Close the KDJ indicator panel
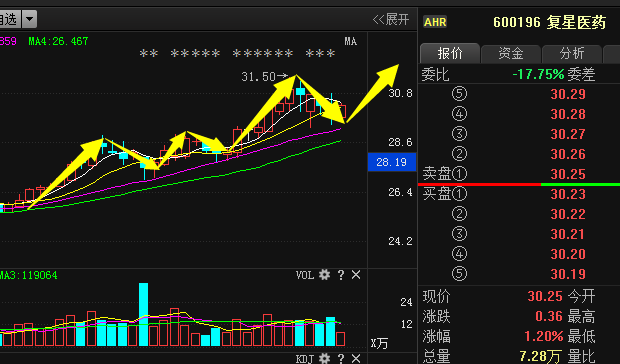Screen dimensions: 620x364 click(x=356, y=358)
